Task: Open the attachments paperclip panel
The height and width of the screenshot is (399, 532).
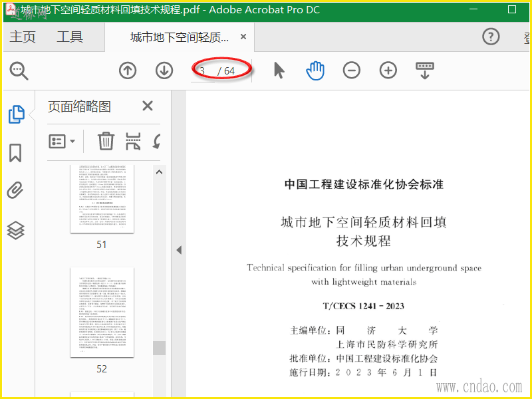Action: [x=15, y=190]
